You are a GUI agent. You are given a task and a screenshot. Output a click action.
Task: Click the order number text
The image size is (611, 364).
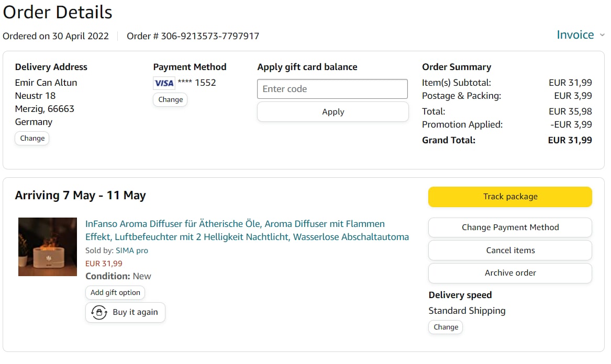[193, 36]
